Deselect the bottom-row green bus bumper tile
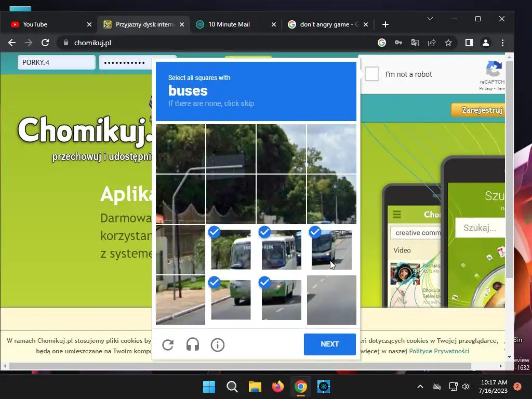532x399 pixels. coord(231,300)
